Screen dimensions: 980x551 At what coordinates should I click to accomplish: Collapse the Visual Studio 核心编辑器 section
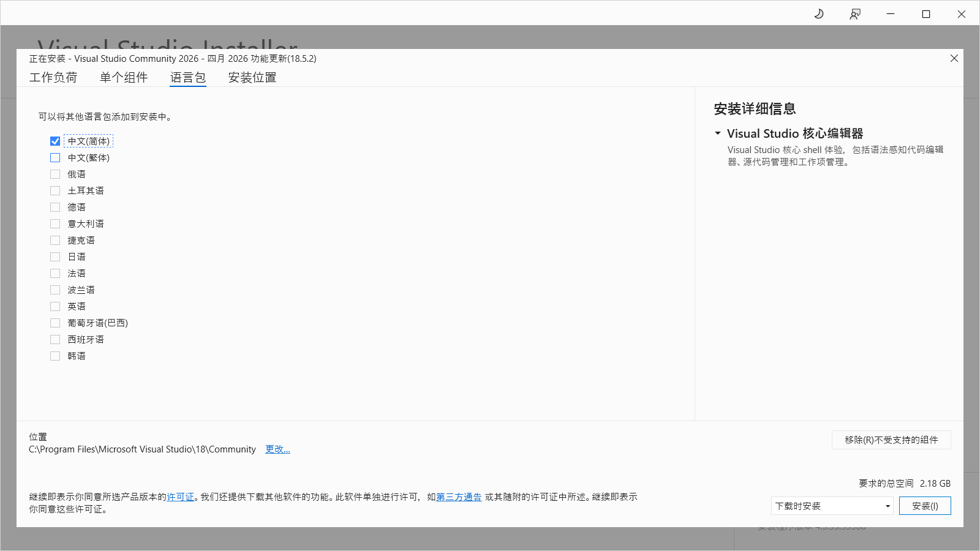pos(718,133)
